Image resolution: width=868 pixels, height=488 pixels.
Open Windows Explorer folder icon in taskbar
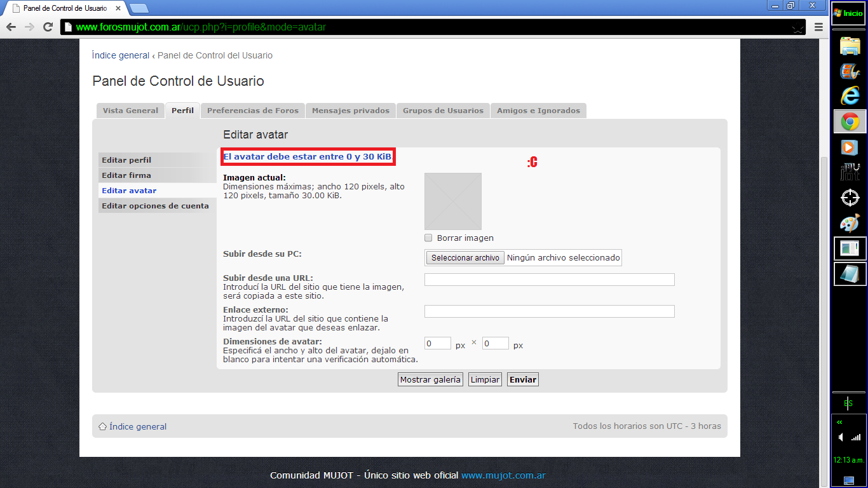[x=850, y=46]
